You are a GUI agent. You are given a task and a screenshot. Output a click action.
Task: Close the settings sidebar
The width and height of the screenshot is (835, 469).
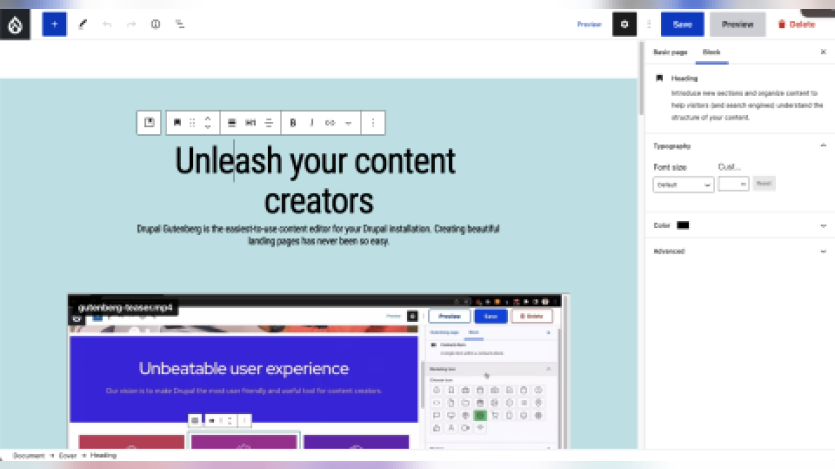click(x=823, y=52)
